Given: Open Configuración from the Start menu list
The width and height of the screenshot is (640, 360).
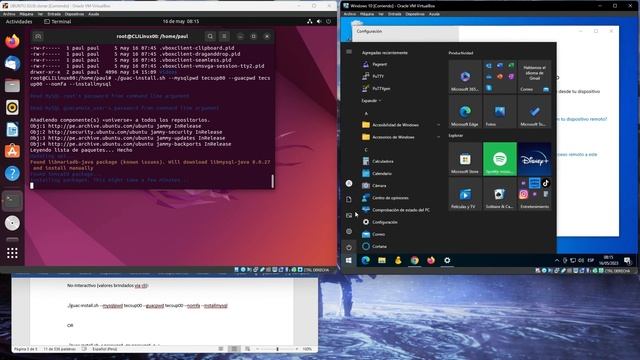Looking at the screenshot, I should click(400, 222).
